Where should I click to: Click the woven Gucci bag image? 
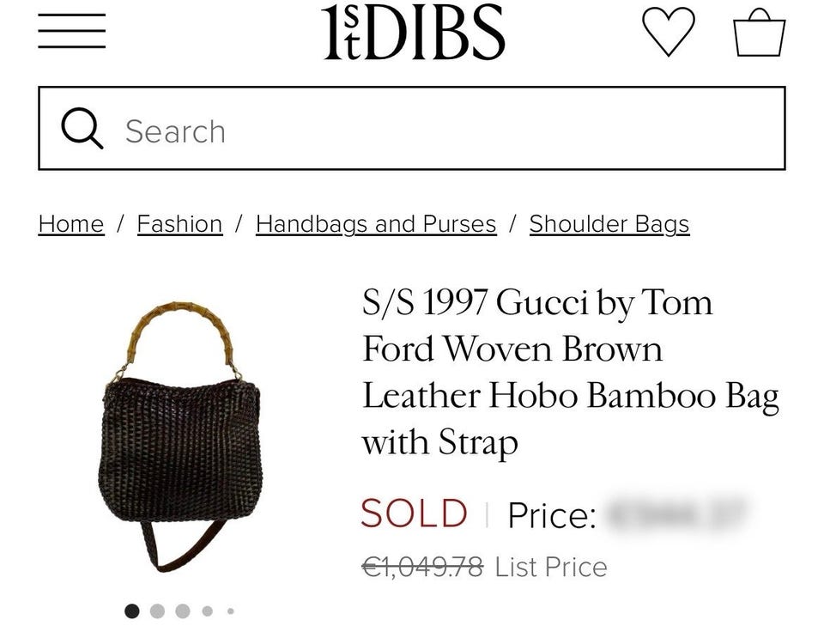180,437
